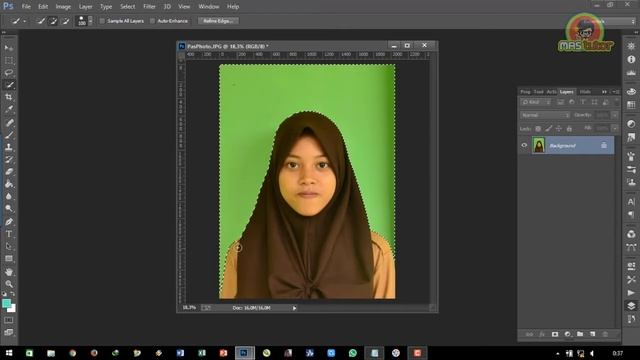Switch to the Layers tab
This screenshot has width=640, height=360.
567,92
